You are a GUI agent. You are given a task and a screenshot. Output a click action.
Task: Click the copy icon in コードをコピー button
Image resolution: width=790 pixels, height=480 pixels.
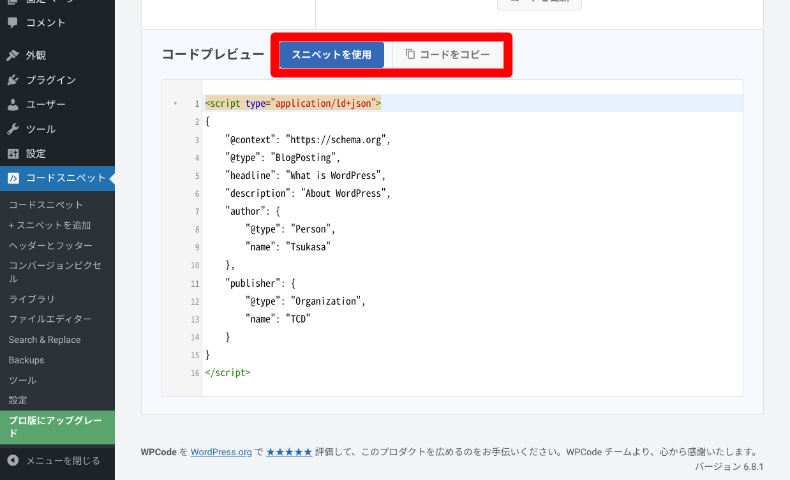[410, 54]
